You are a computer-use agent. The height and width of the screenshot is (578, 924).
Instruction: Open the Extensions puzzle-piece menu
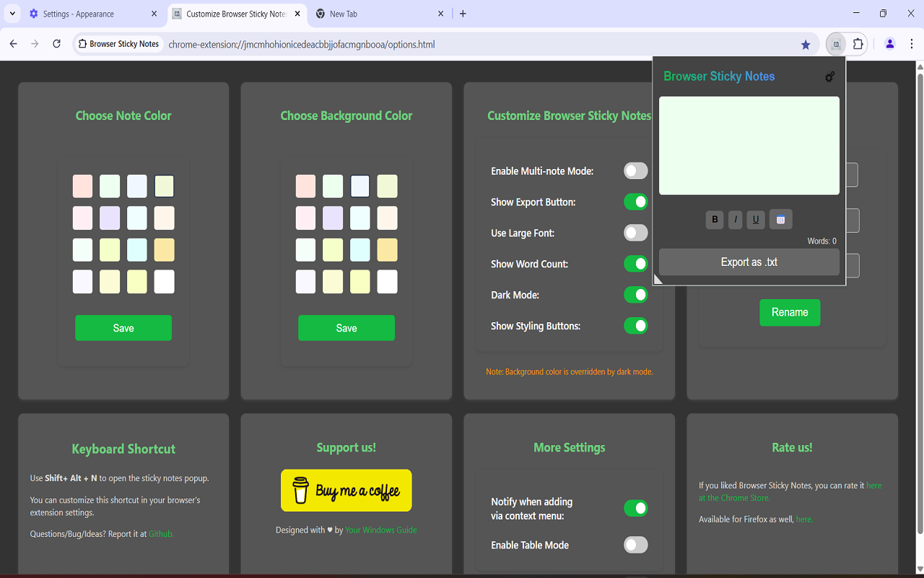point(858,44)
